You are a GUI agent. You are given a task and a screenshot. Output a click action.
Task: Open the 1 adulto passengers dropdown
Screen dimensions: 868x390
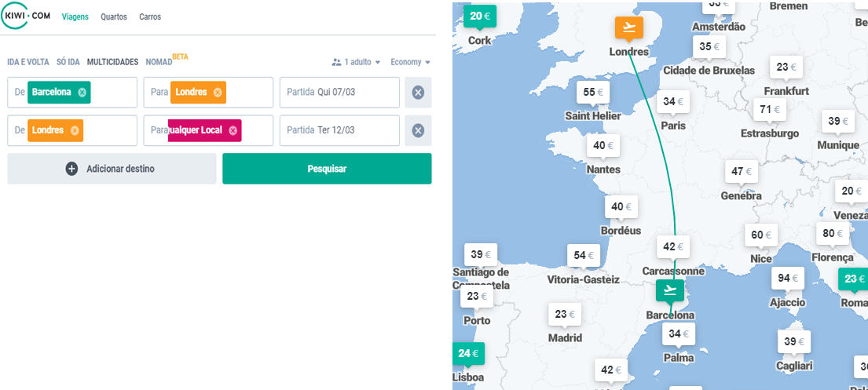click(x=356, y=62)
